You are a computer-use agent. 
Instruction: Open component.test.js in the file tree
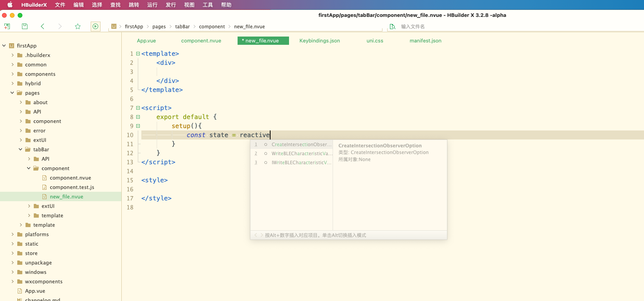point(72,187)
